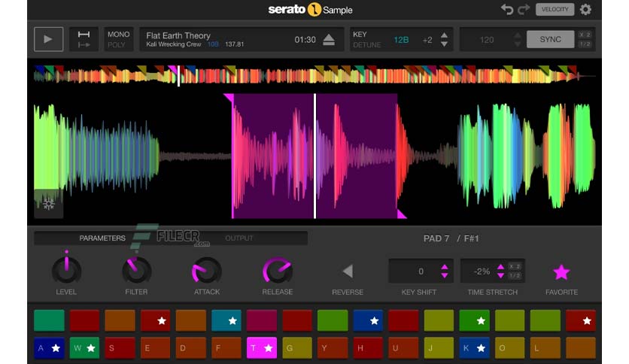
Task: Click the Reverse triangle icon
Action: pos(347,271)
